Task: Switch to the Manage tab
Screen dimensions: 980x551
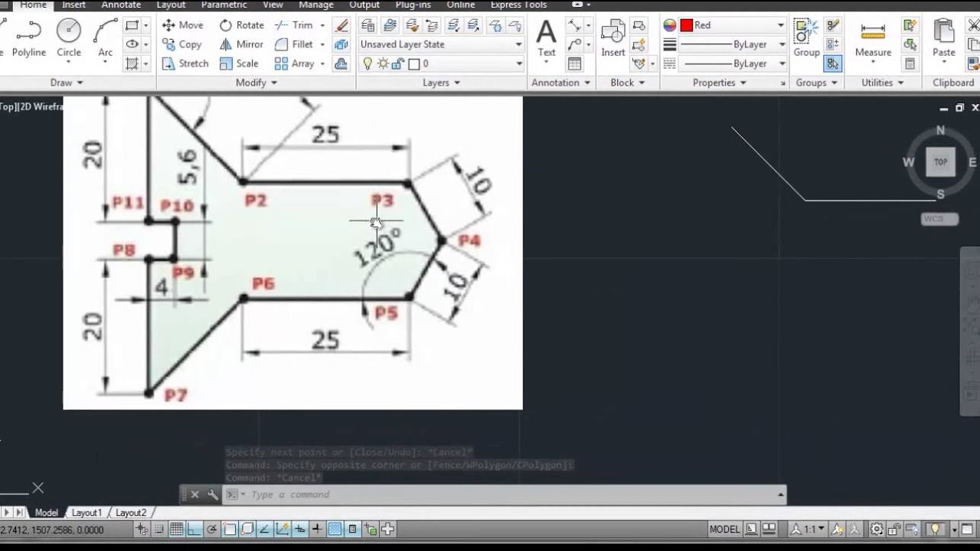Action: point(316,5)
